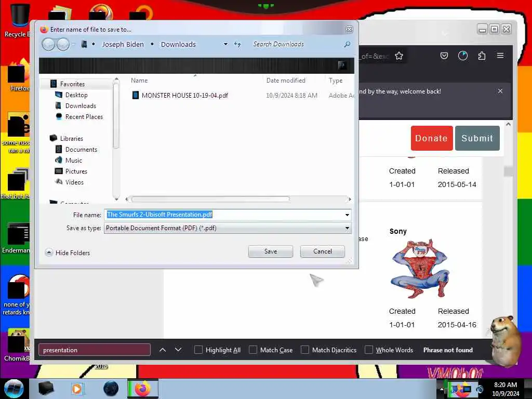Viewport: 532px width, 399px height.
Task: Enable the Match Diacritics checkbox
Action: pyautogui.click(x=305, y=350)
